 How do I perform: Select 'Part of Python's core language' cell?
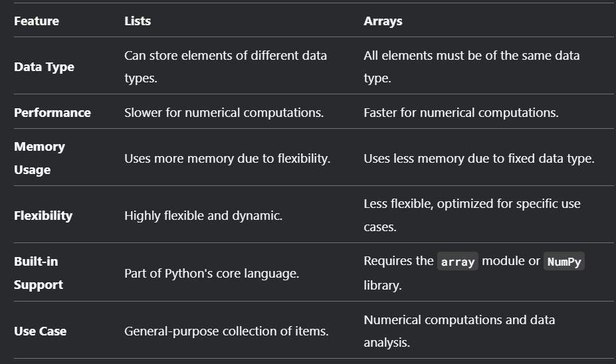(211, 273)
